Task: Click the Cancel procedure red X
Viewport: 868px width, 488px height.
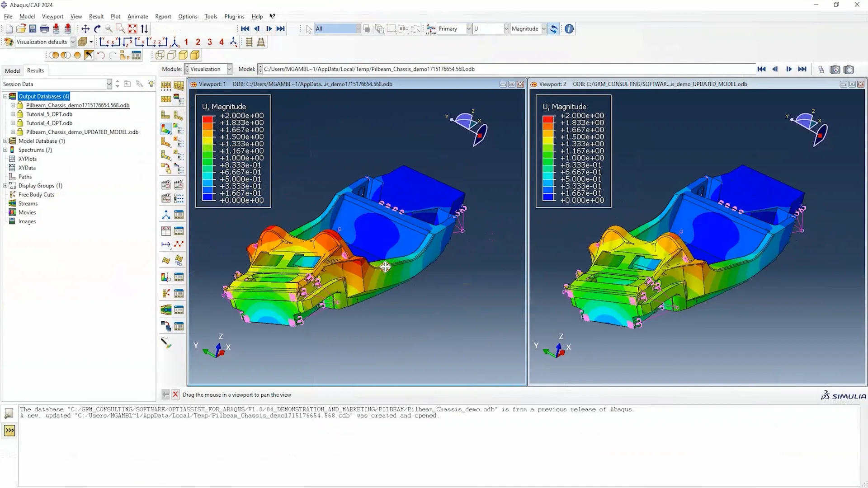Action: (175, 394)
